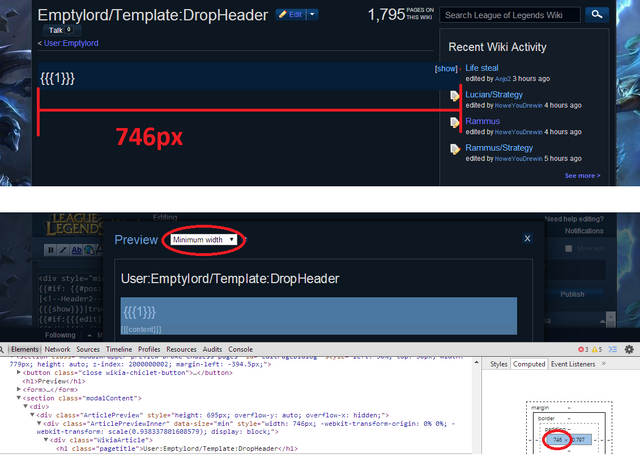
Task: Click the yellow warning count icon
Action: pos(596,349)
